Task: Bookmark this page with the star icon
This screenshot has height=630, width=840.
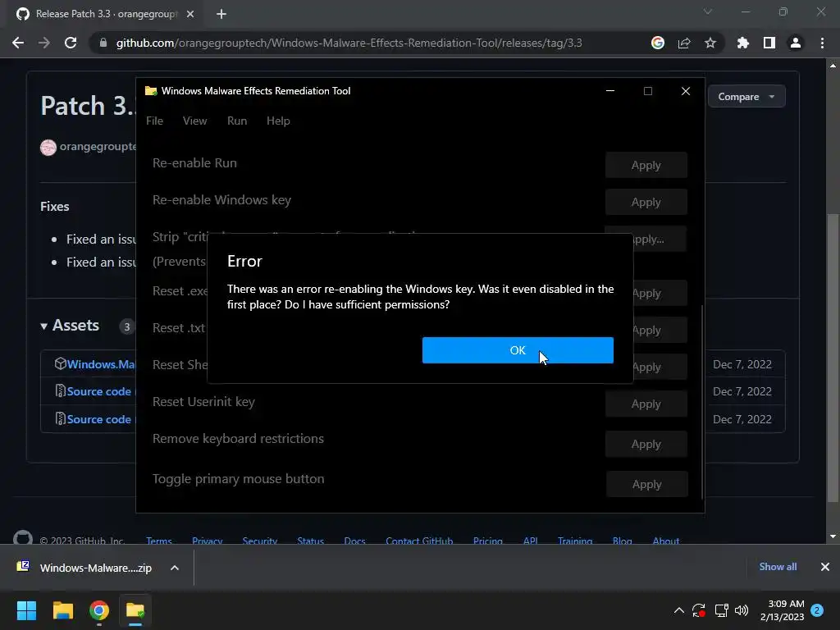Action: [x=710, y=43]
